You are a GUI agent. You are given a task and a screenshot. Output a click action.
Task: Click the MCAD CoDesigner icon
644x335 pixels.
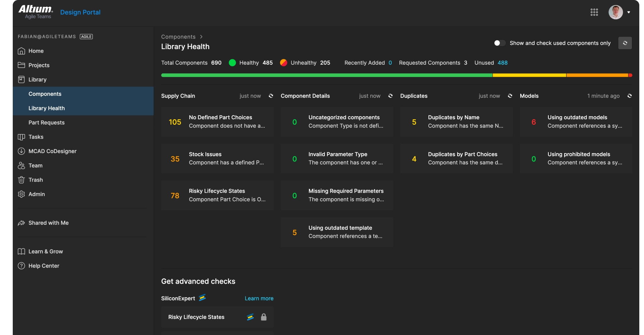[x=21, y=151]
